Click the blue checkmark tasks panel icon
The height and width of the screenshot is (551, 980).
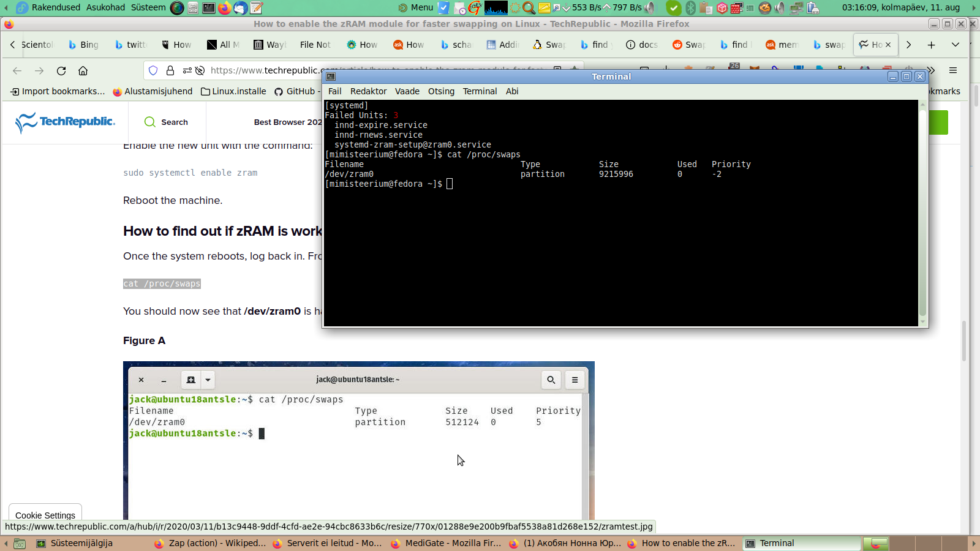click(x=443, y=8)
